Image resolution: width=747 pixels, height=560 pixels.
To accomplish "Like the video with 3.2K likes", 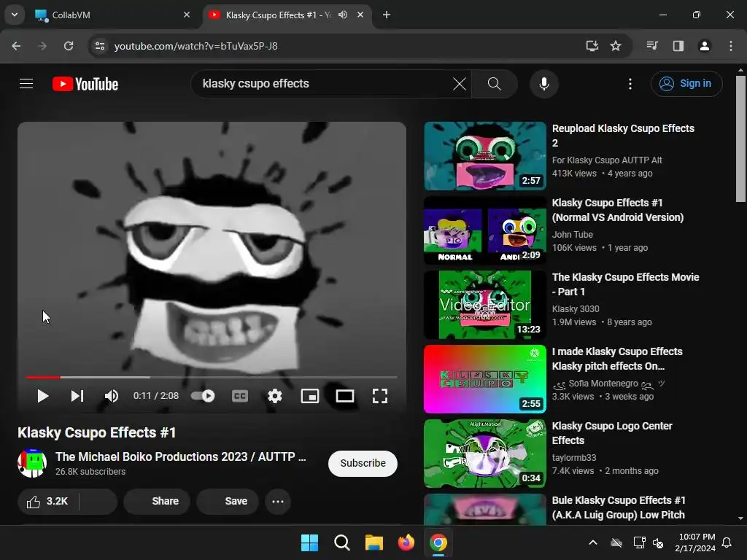I will [x=48, y=502].
